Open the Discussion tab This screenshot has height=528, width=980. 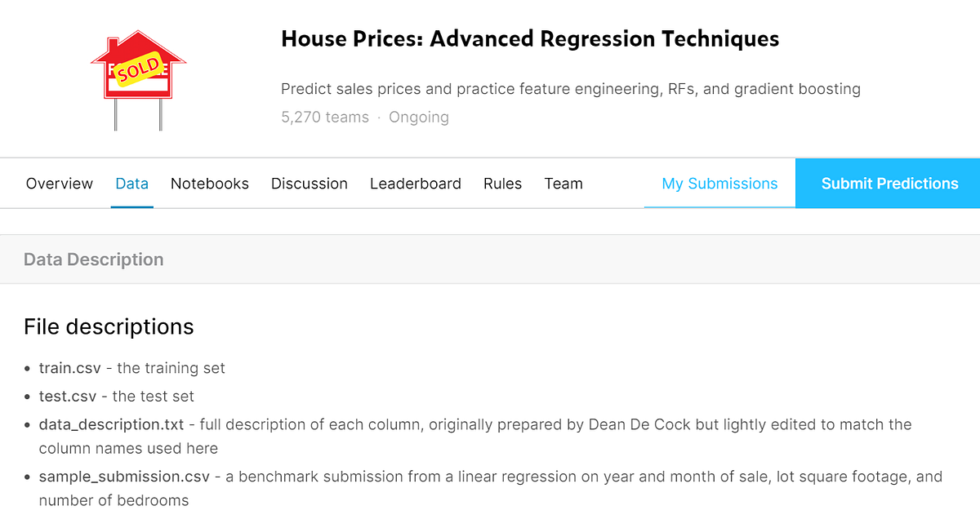[x=309, y=184]
